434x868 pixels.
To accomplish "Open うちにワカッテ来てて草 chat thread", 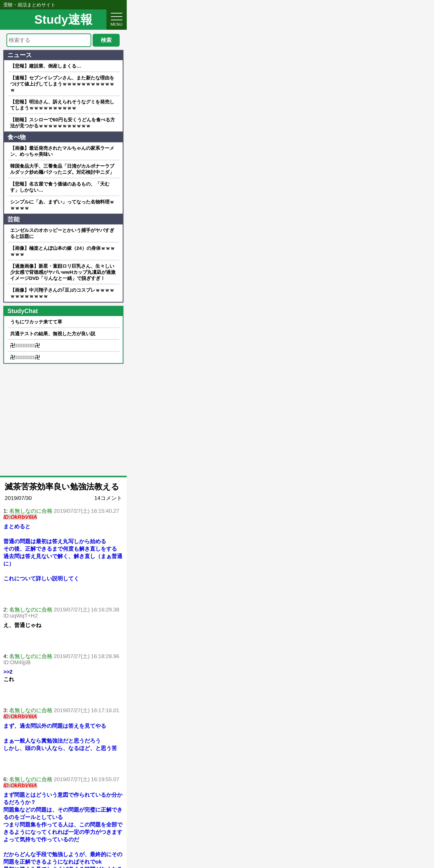I will [63, 322].
